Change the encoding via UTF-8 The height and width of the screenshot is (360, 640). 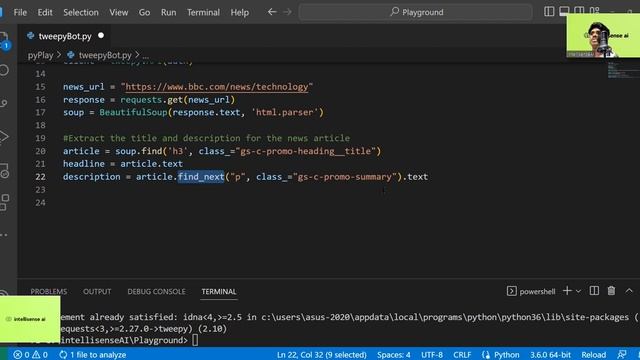pyautogui.click(x=432, y=355)
